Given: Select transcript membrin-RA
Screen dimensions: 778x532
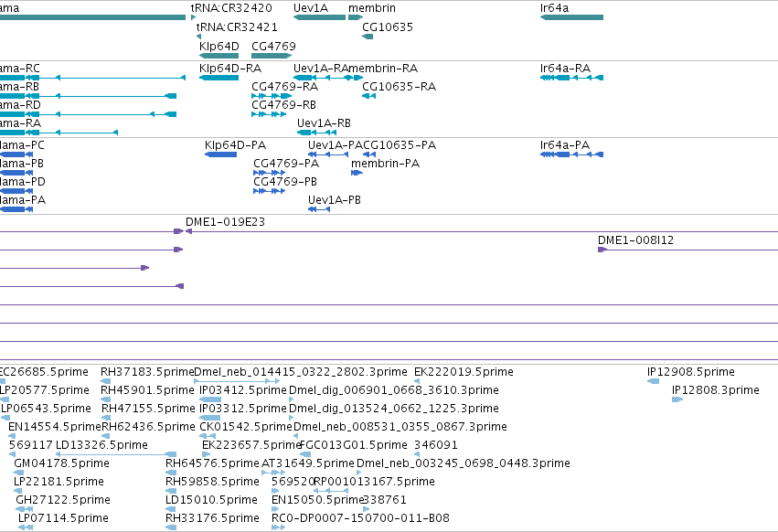Looking at the screenshot, I should coord(356,78).
